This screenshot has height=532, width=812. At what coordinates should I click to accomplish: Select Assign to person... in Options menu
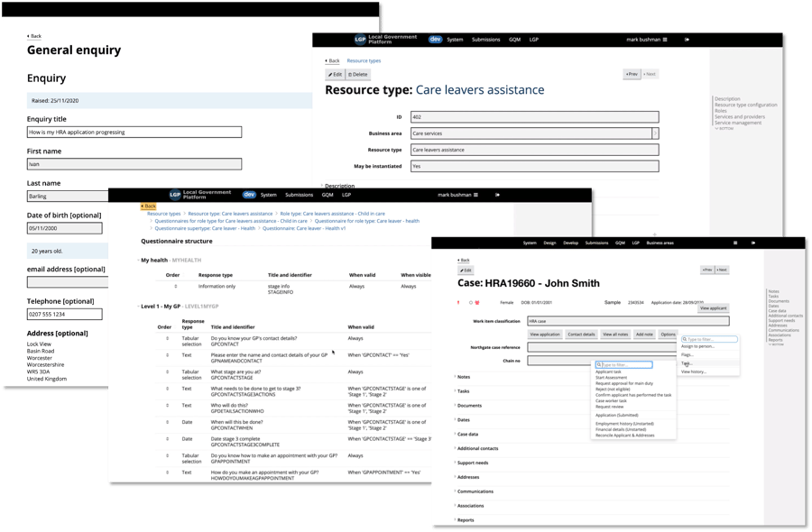click(697, 346)
